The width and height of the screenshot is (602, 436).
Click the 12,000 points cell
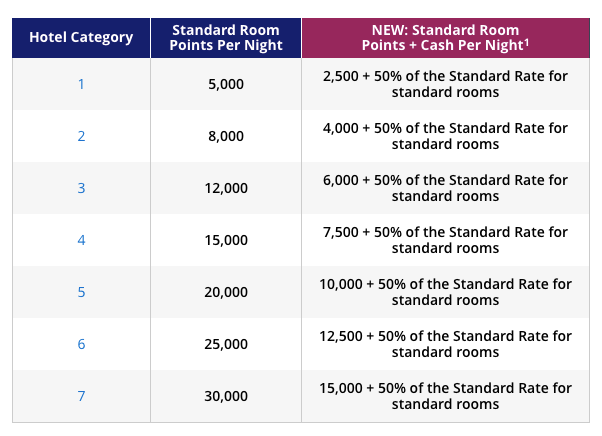point(226,188)
